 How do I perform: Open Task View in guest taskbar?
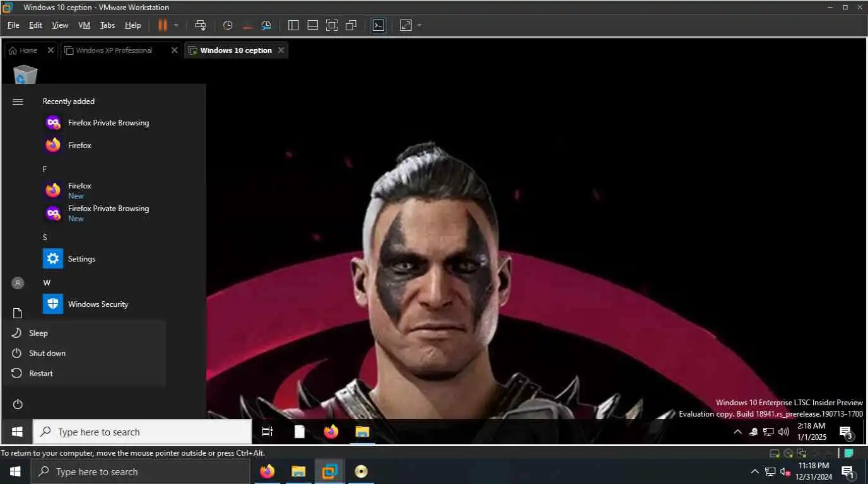point(267,432)
